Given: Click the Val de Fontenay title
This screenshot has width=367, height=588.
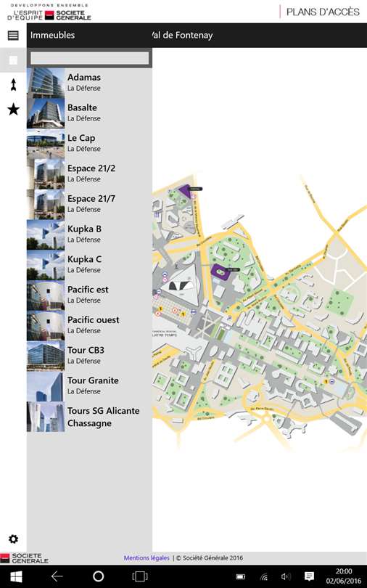Looking at the screenshot, I should point(182,36).
